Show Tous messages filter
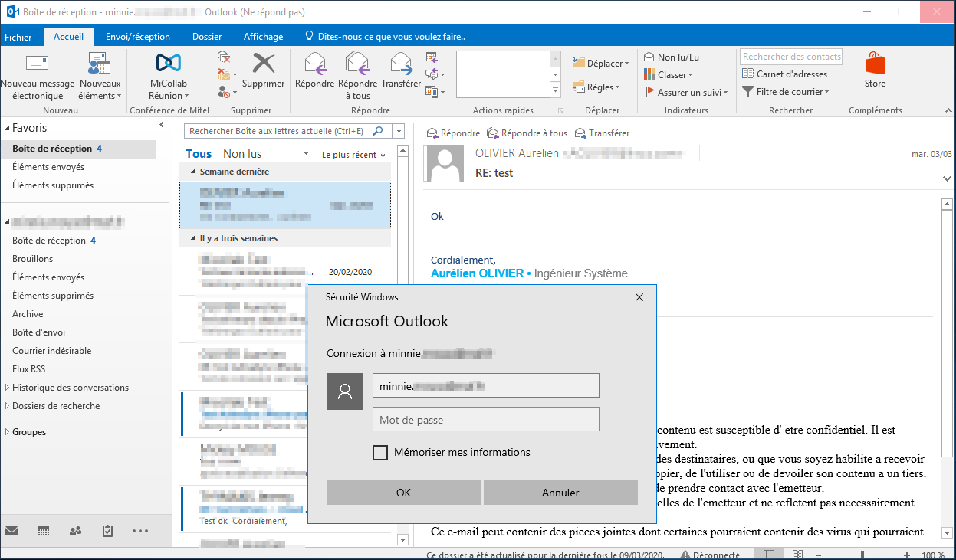 coord(199,154)
